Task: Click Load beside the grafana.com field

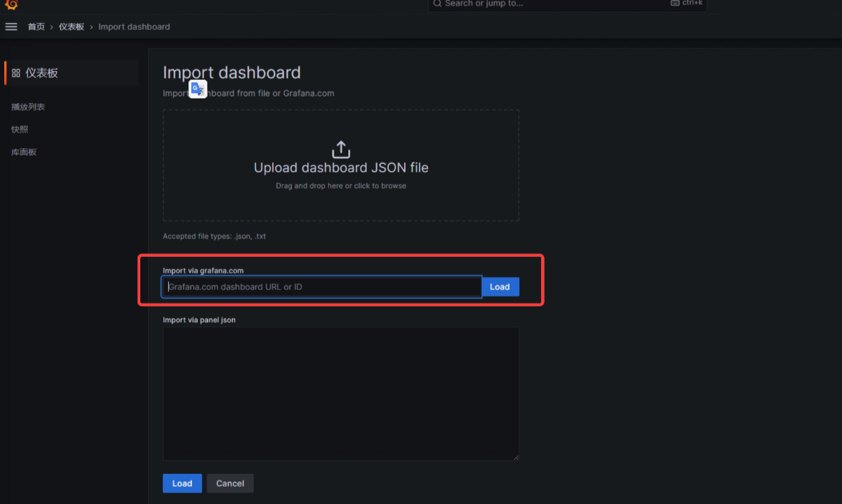Action: click(500, 287)
